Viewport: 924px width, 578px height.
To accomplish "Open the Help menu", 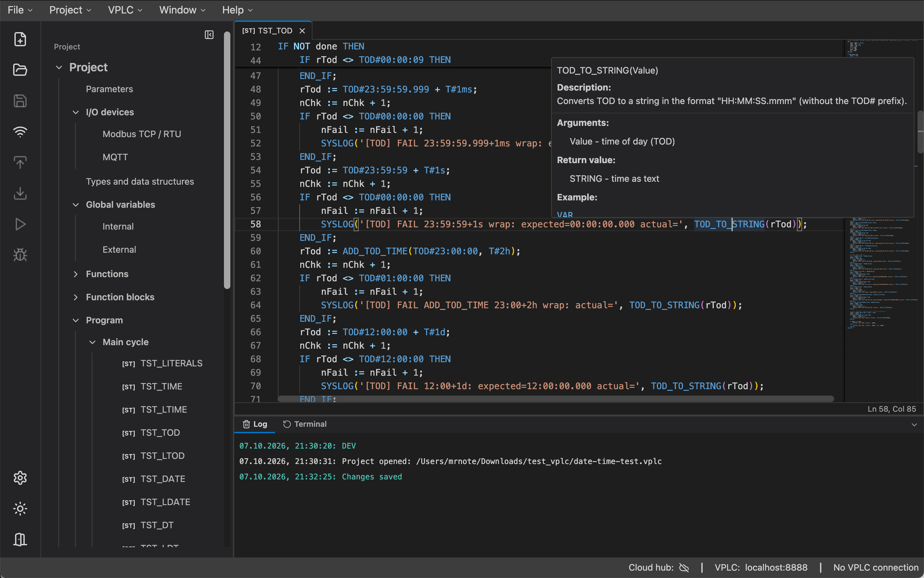I will 237,10.
